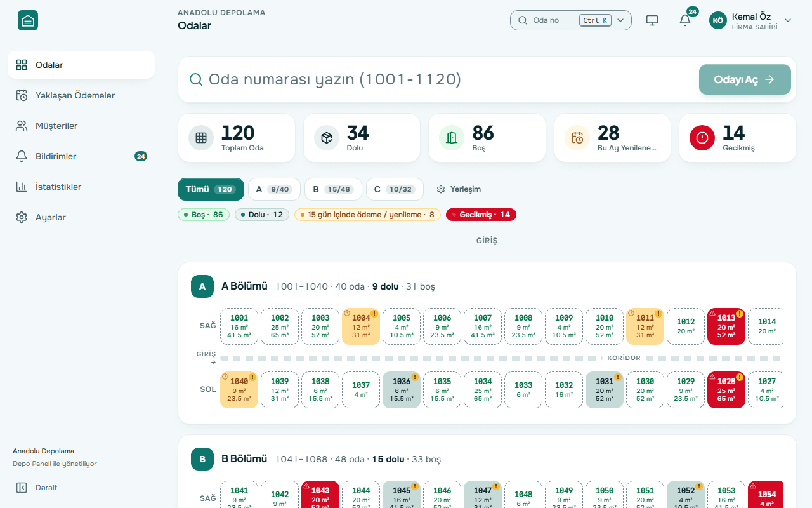The width and height of the screenshot is (812, 508).
Task: Click the warning badge on room 1013
Action: [740, 314]
